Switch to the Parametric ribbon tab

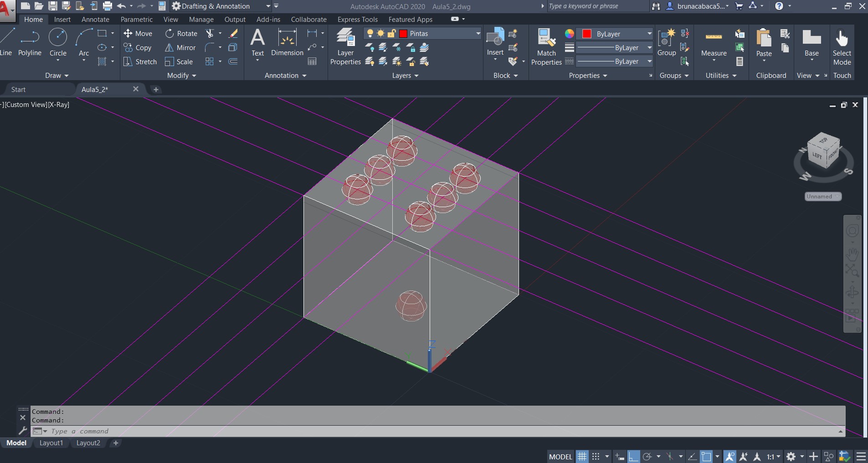pos(137,19)
